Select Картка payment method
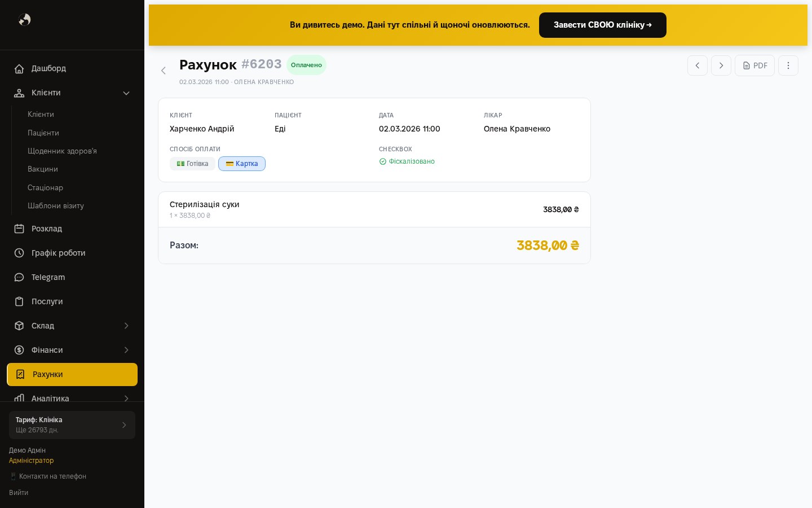The height and width of the screenshot is (508, 812). (x=242, y=164)
